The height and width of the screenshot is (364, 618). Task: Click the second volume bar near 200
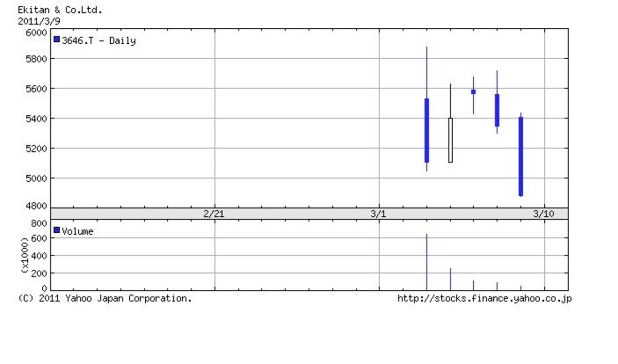(x=450, y=279)
